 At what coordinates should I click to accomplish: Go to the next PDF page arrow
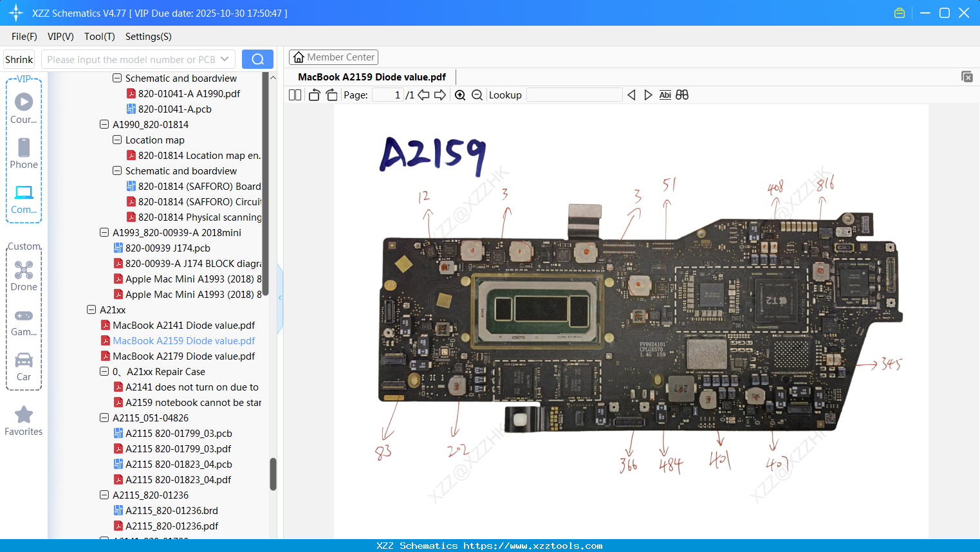point(440,95)
